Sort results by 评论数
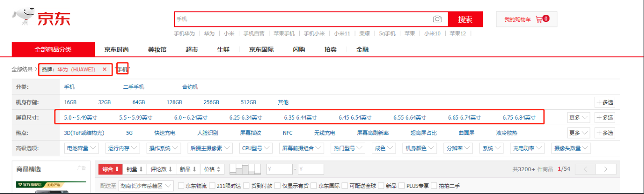644x194 pixels. click(x=161, y=169)
